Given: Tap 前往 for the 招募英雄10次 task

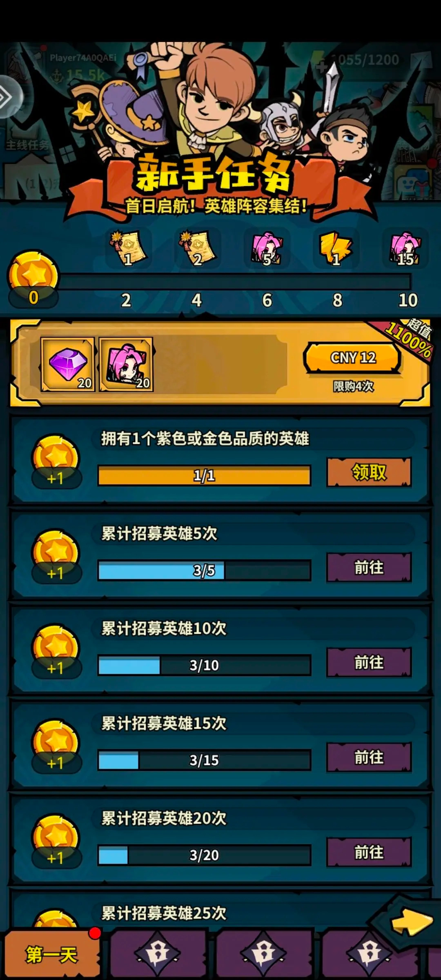Looking at the screenshot, I should 369,663.
